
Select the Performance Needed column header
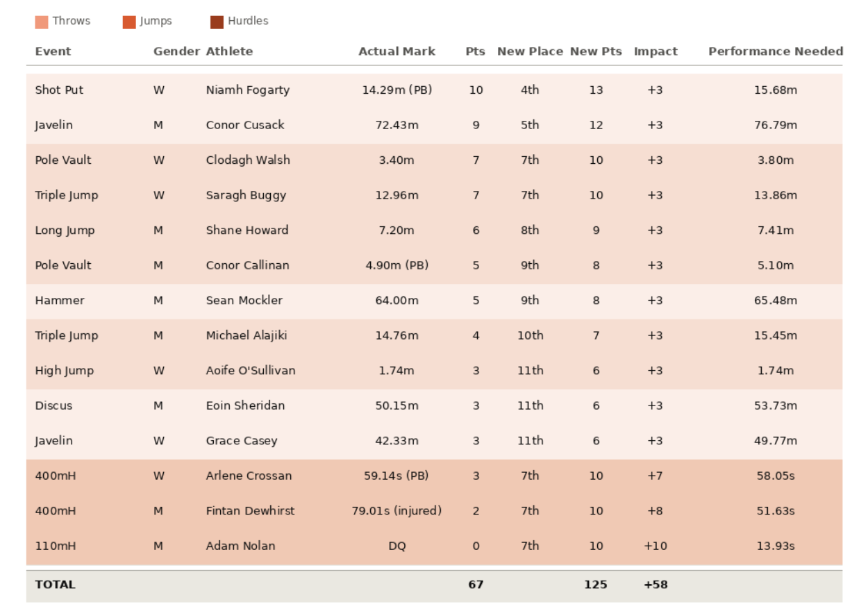pyautogui.click(x=776, y=51)
